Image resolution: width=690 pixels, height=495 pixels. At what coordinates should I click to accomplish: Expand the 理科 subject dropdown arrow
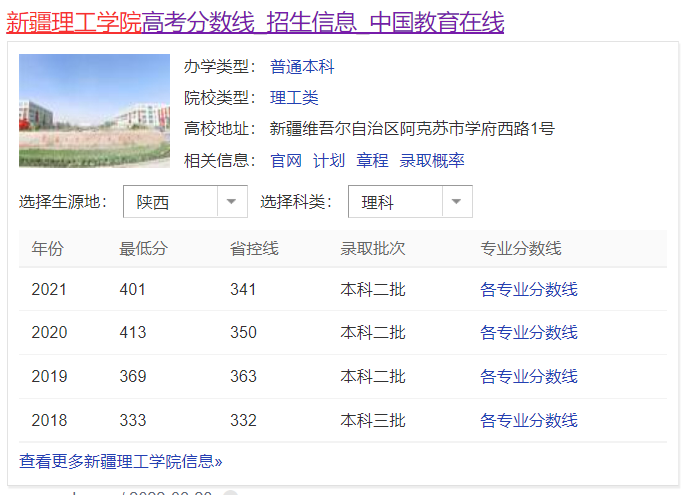[457, 202]
